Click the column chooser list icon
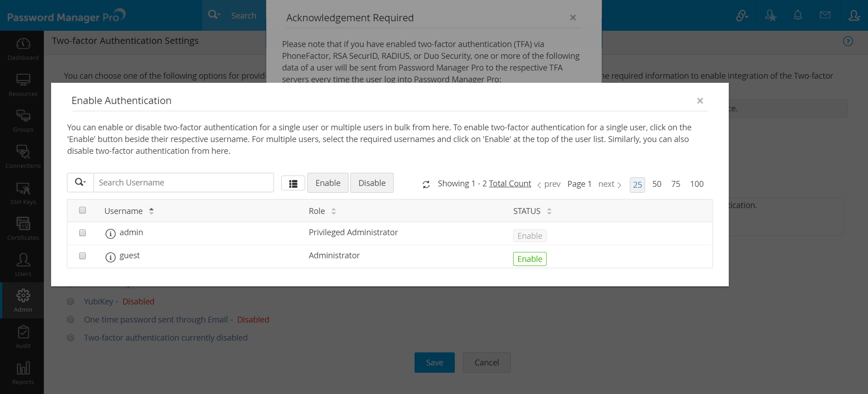The width and height of the screenshot is (868, 394). (x=293, y=184)
